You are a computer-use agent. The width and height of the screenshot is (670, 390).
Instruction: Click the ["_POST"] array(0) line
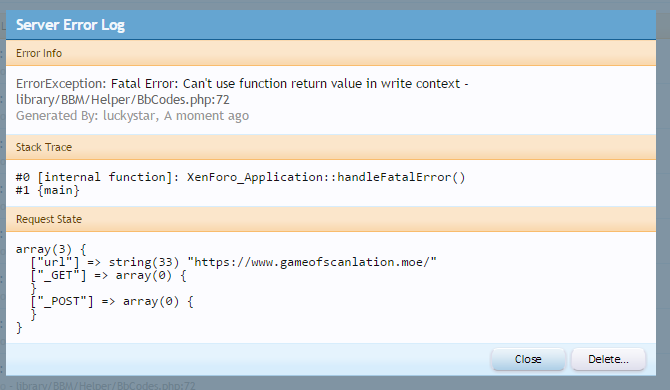(112, 301)
